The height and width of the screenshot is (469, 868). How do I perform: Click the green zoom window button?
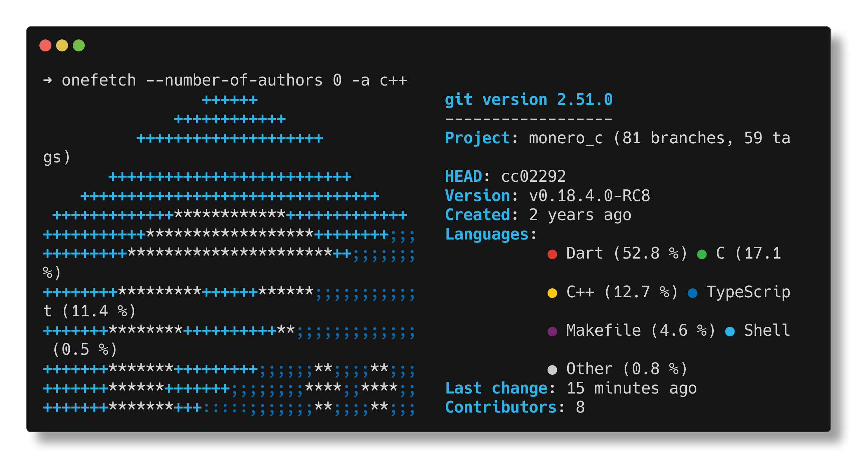(78, 45)
